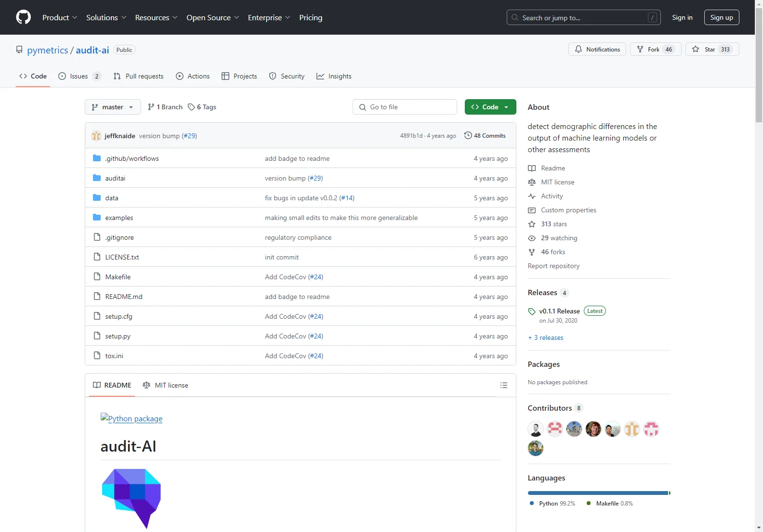Open the 6 Tags link
The width and height of the screenshot is (763, 532).
(202, 107)
